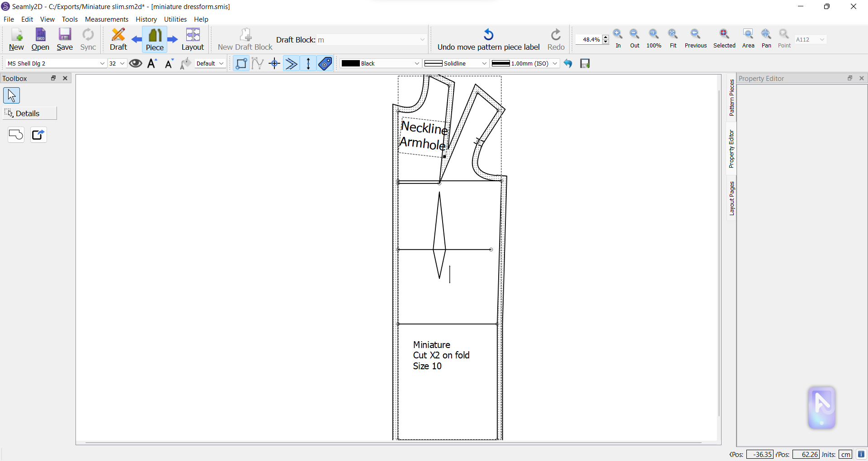Toggle show piece outline button

[x=241, y=63]
